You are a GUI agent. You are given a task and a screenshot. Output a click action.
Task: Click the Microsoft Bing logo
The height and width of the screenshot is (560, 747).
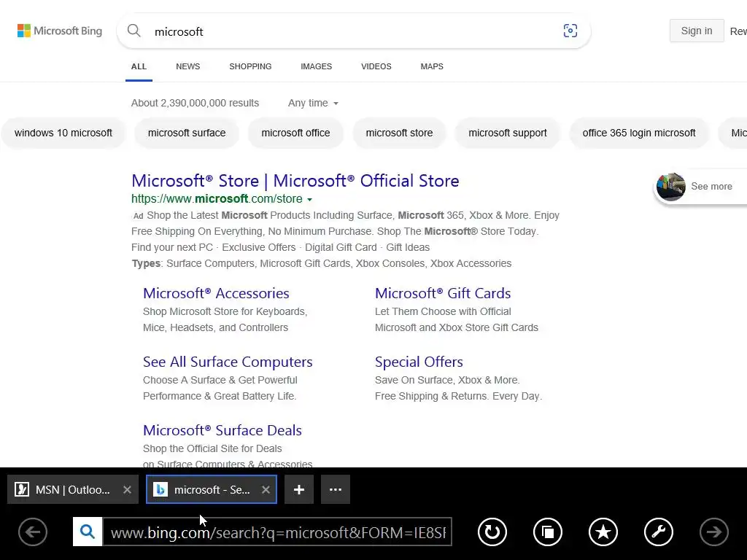click(x=60, y=31)
